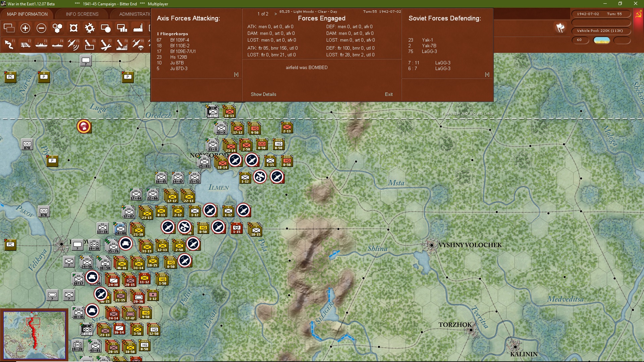This screenshot has width=644, height=362.
Task: Click the airborne parachute marker near Luga
Action: [84, 126]
